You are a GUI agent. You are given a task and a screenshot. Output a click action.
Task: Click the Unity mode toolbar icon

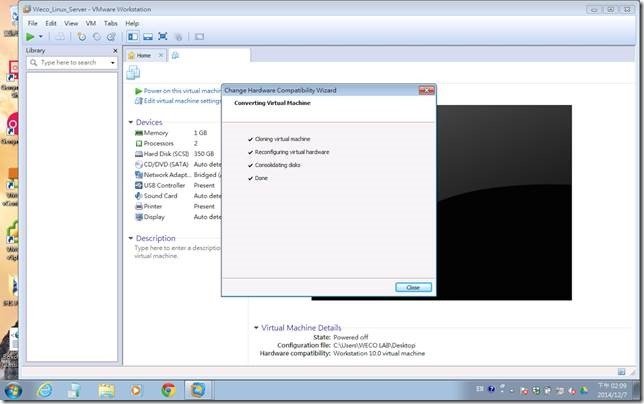tap(178, 37)
